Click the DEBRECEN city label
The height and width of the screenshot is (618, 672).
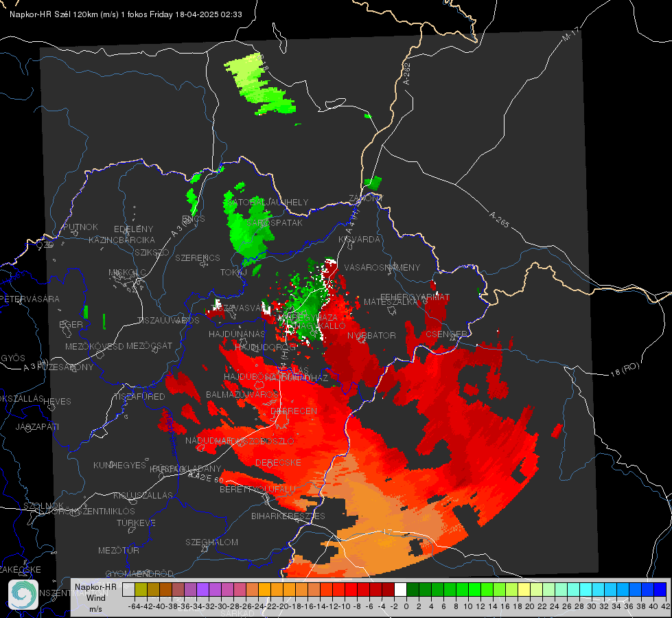coord(294,411)
